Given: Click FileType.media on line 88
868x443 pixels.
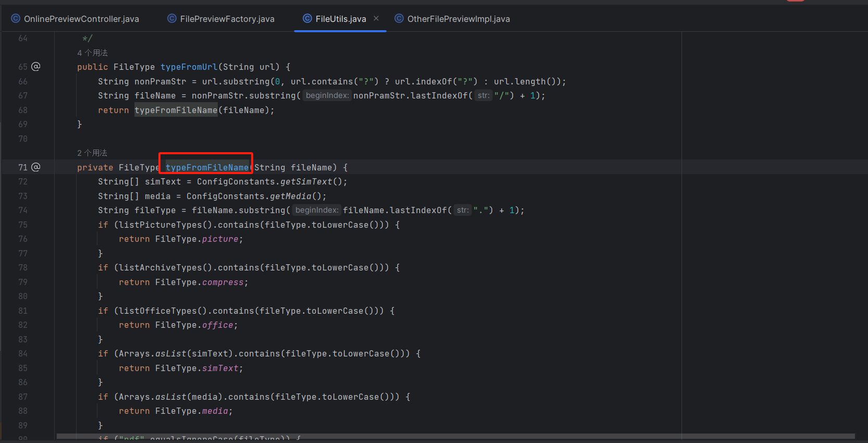Looking at the screenshot, I should point(191,411).
